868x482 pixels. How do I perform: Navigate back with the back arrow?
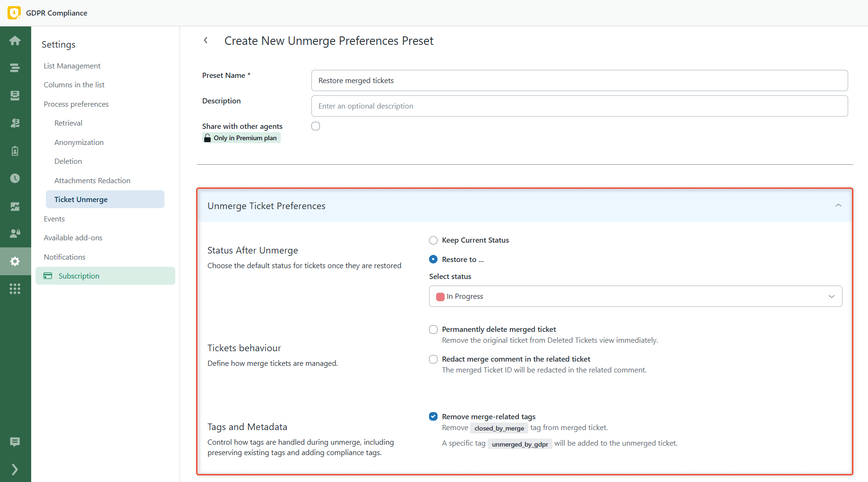(x=206, y=41)
